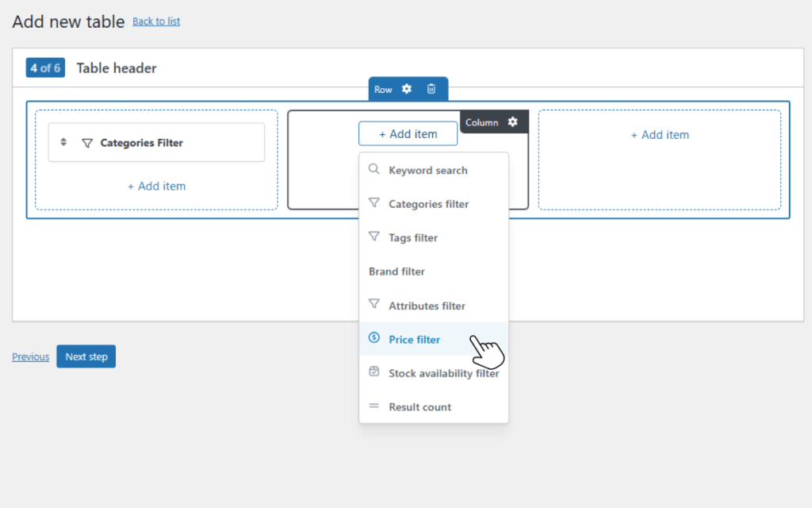Click the funnel icon next to Tags filter
The width and height of the screenshot is (812, 508).
click(x=373, y=237)
